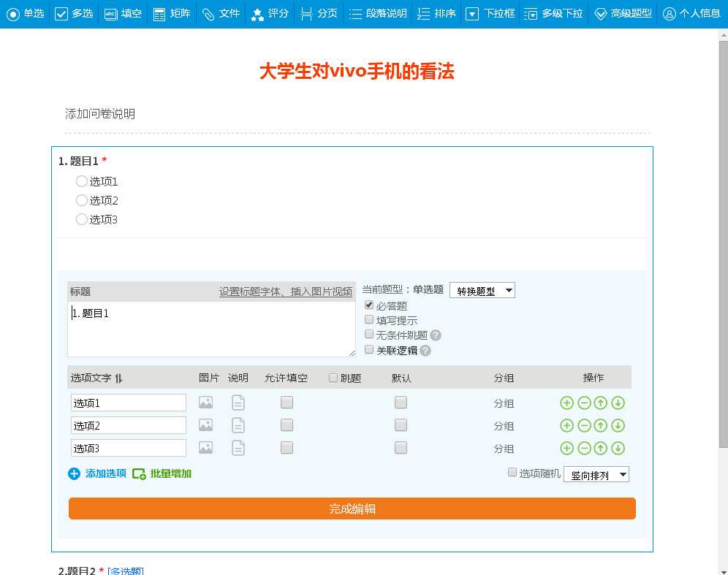Screen dimensions: 728x575
Task: Click survey title 大学生对vivo手机的看法
Action: pos(357,72)
